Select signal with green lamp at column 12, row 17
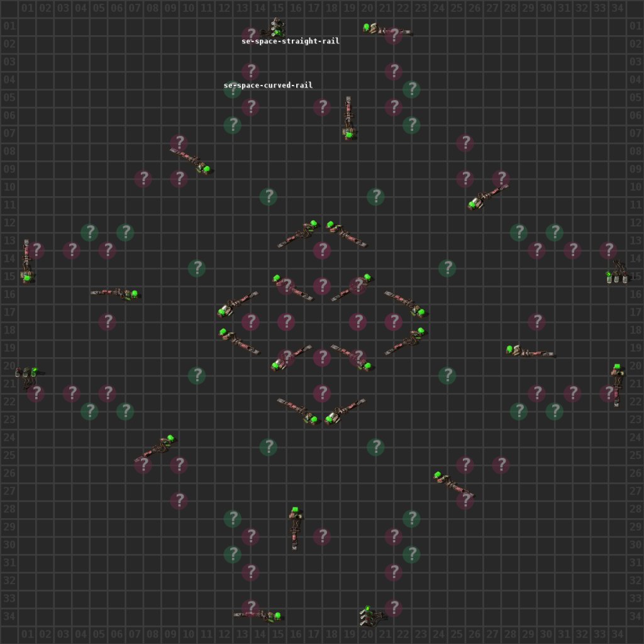This screenshot has height=644, width=644. 238,304
